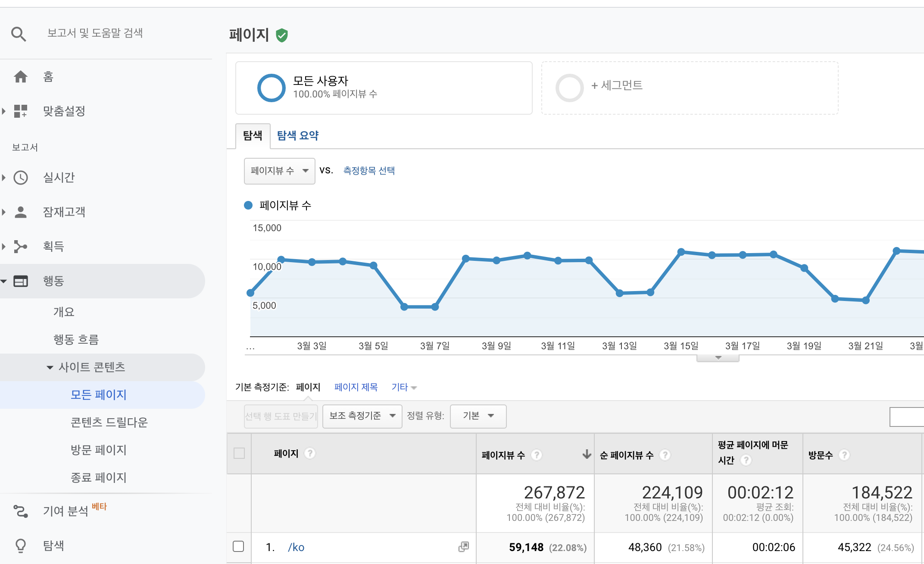This screenshot has width=924, height=564.
Task: Click the 측정항목 선택 link
Action: coord(369,171)
